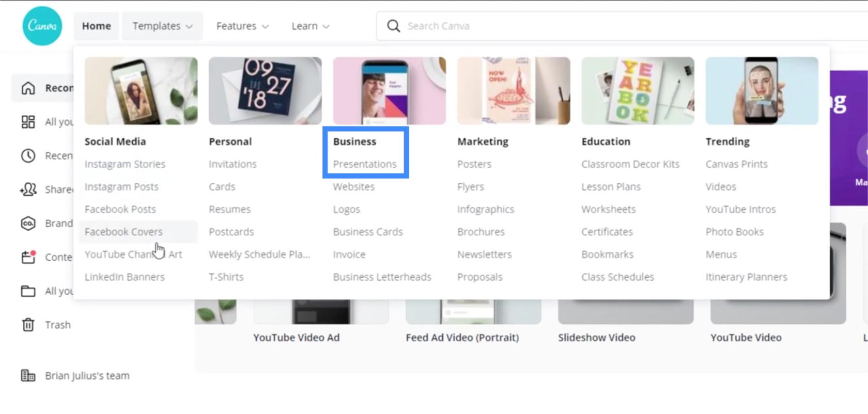Click the Canva logo
Image resolution: width=868 pixels, height=414 pixels.
coord(42,26)
